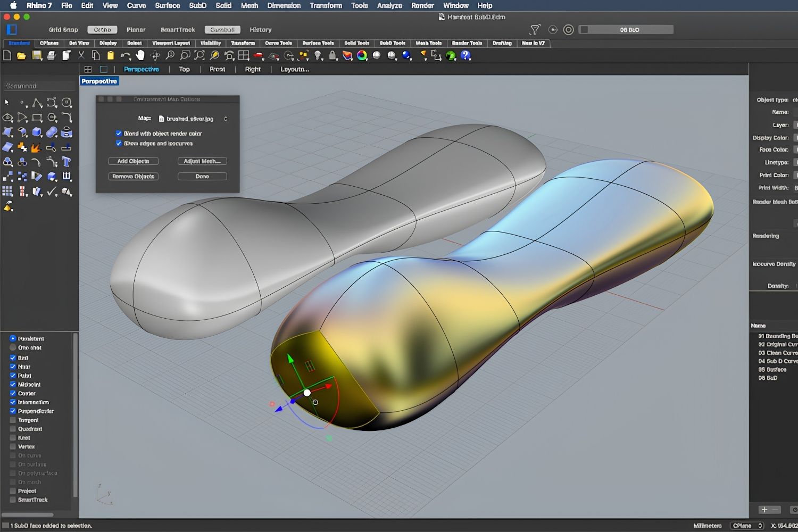Click the light bulb Hide objects icon
The height and width of the screenshot is (532, 798).
[x=318, y=55]
